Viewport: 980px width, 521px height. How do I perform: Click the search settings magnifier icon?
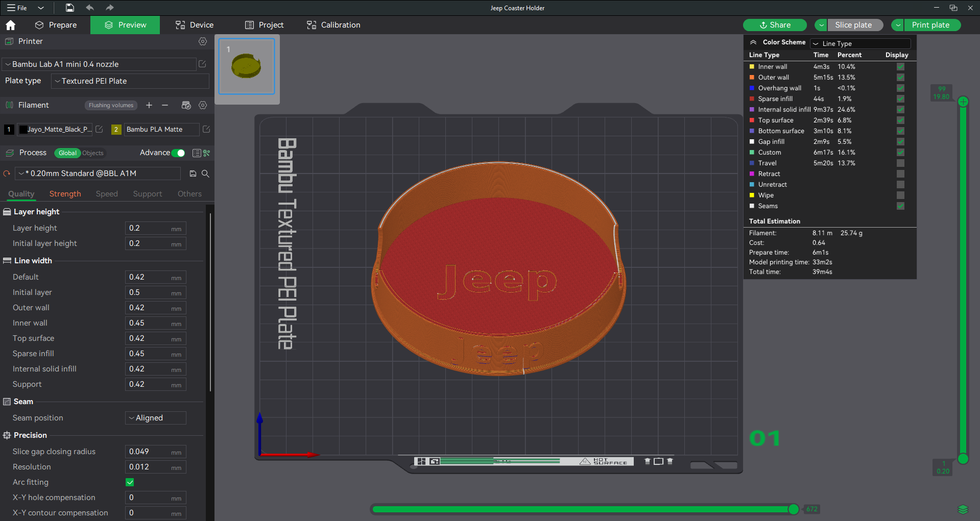pyautogui.click(x=205, y=173)
